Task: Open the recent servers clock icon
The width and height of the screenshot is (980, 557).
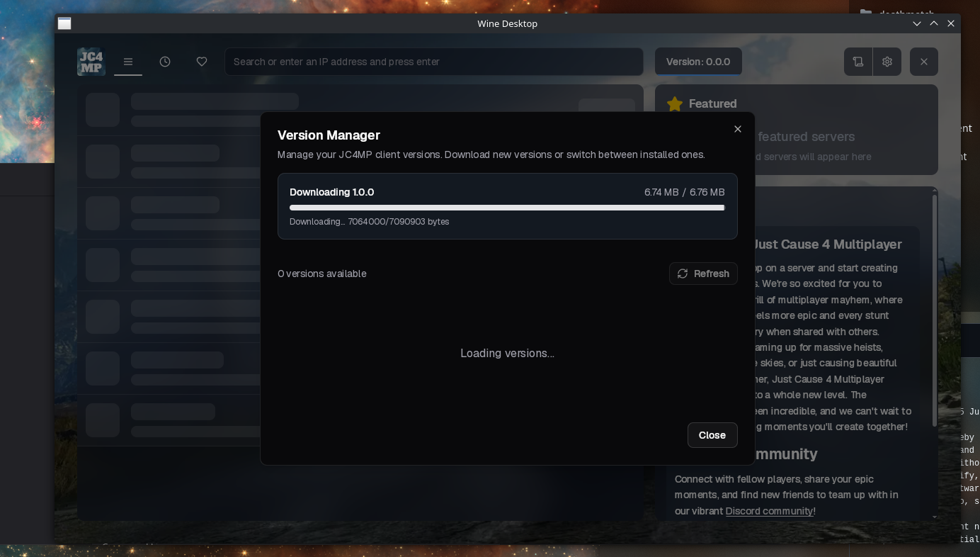Action: 165,62
